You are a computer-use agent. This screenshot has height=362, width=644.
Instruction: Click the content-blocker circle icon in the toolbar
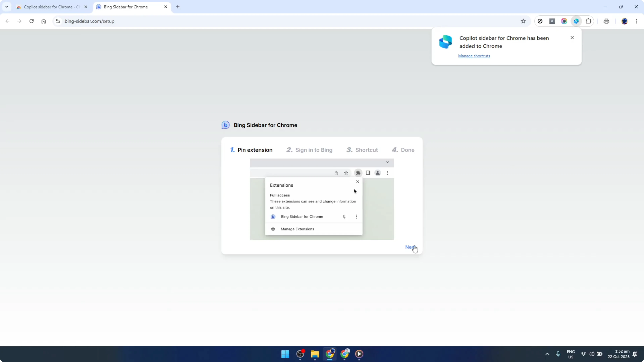pyautogui.click(x=540, y=21)
